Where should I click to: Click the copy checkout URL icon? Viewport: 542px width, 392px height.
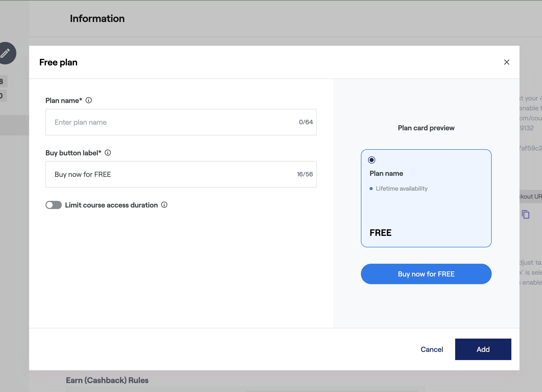click(x=525, y=214)
